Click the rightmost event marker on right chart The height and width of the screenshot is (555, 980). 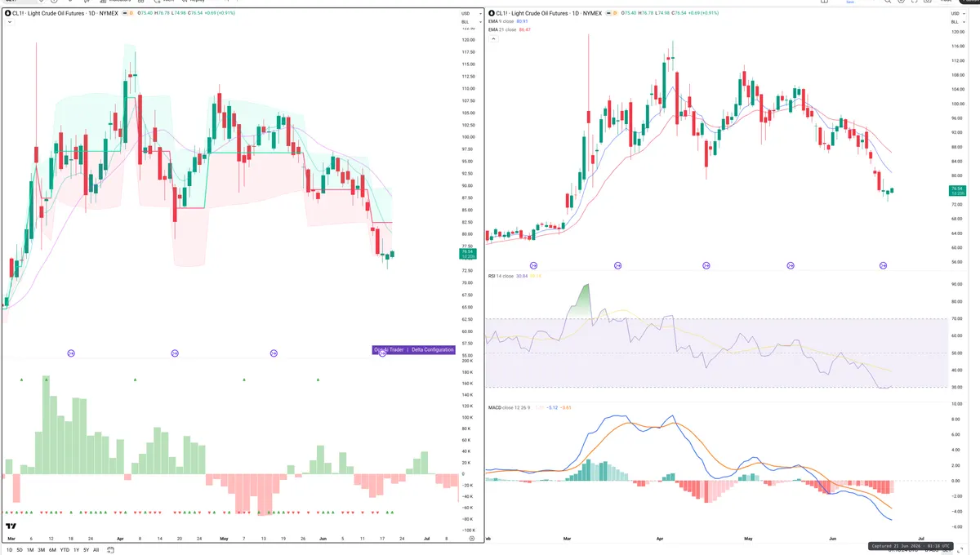point(883,265)
